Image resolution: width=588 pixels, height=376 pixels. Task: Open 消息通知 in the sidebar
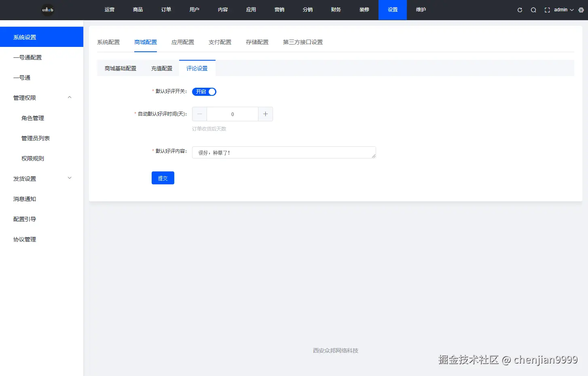(42, 199)
